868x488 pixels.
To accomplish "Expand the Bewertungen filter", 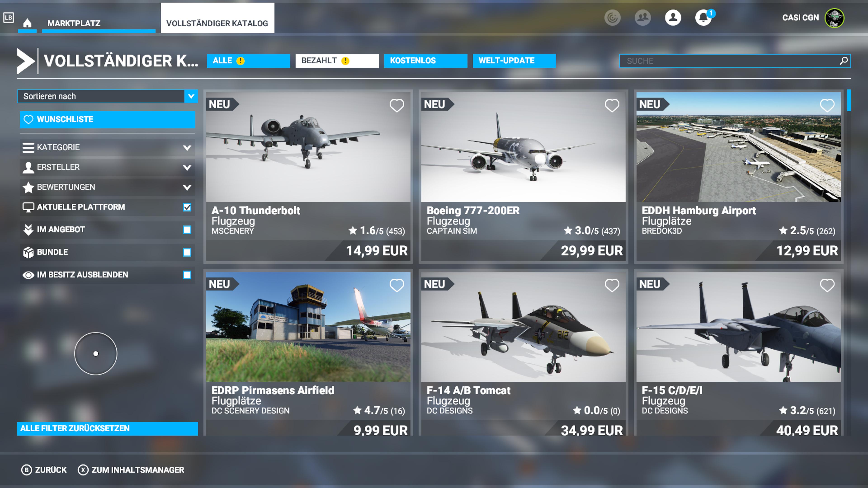I will pyautogui.click(x=107, y=187).
